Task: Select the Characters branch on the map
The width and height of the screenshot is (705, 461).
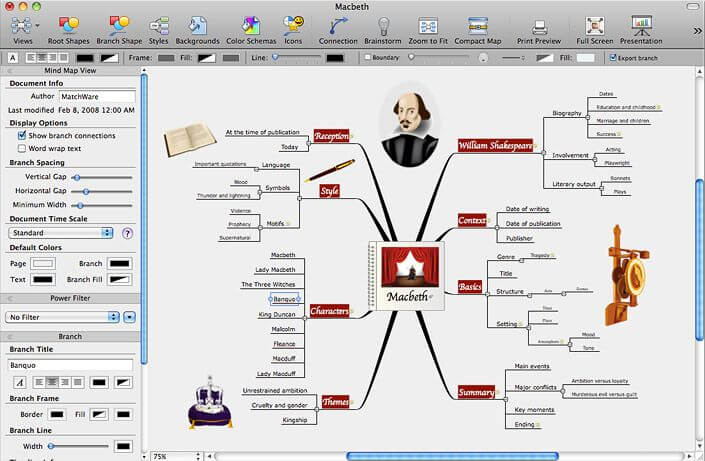Action: point(329,312)
